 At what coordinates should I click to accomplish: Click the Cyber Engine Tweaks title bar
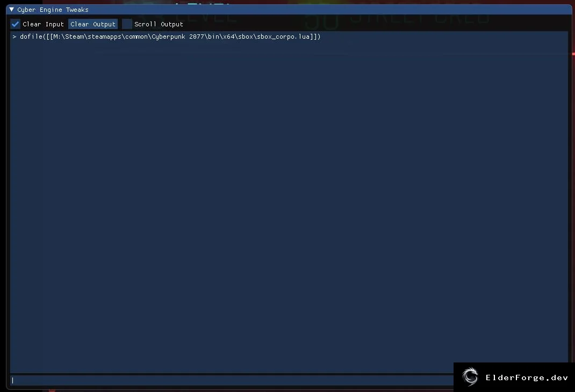[x=289, y=10]
